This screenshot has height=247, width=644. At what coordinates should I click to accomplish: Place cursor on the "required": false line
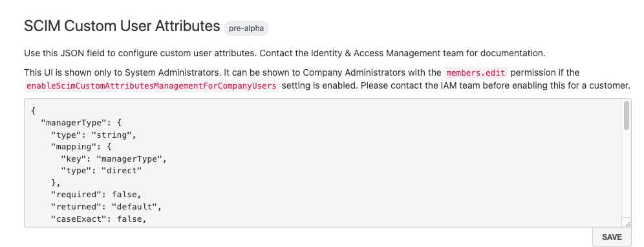pyautogui.click(x=96, y=195)
